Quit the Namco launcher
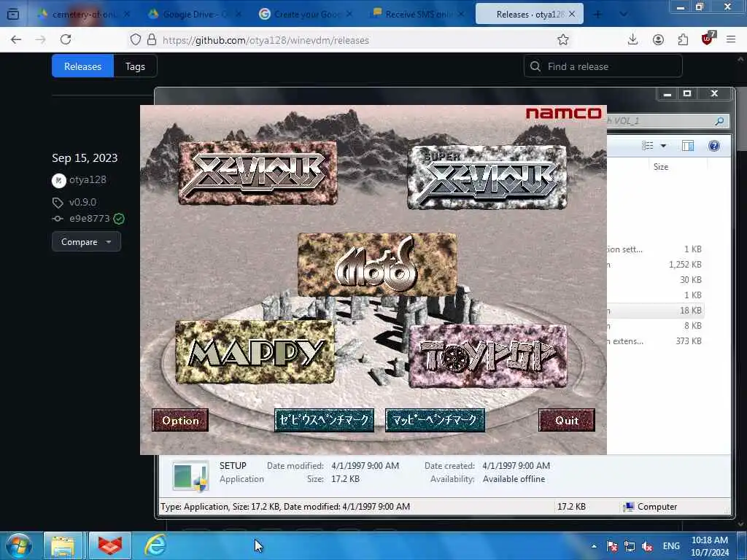 click(x=566, y=420)
